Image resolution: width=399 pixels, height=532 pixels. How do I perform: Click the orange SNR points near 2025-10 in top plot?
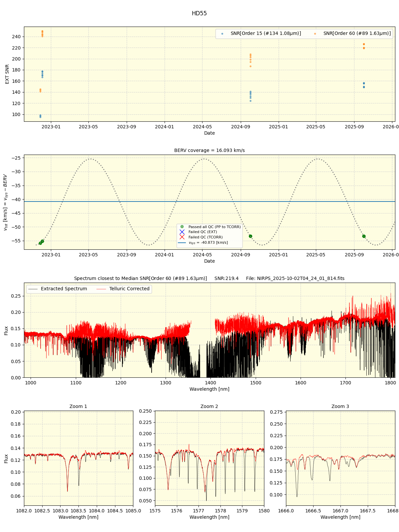[364, 46]
